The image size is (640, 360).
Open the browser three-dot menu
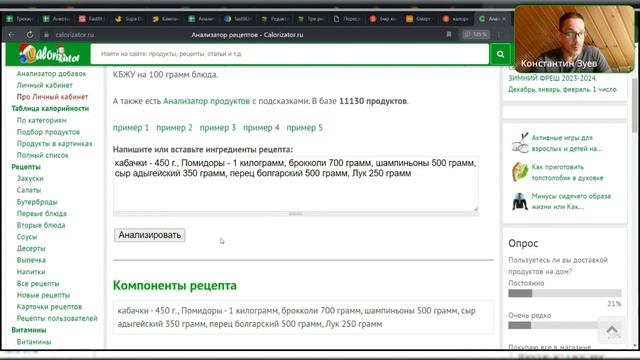[499, 35]
